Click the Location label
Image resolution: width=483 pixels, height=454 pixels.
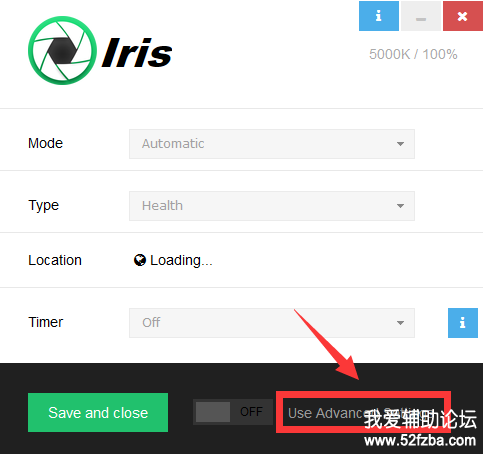pyautogui.click(x=55, y=260)
